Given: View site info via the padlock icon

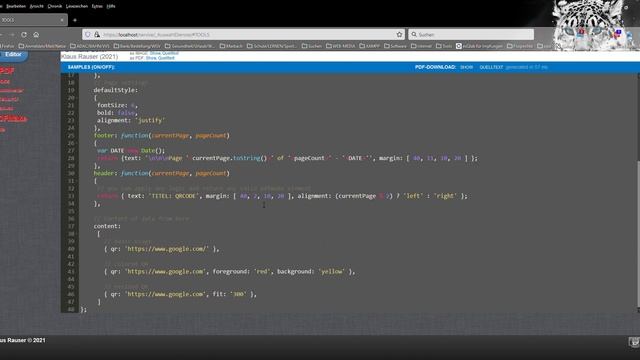Looking at the screenshot, I should [x=97, y=35].
